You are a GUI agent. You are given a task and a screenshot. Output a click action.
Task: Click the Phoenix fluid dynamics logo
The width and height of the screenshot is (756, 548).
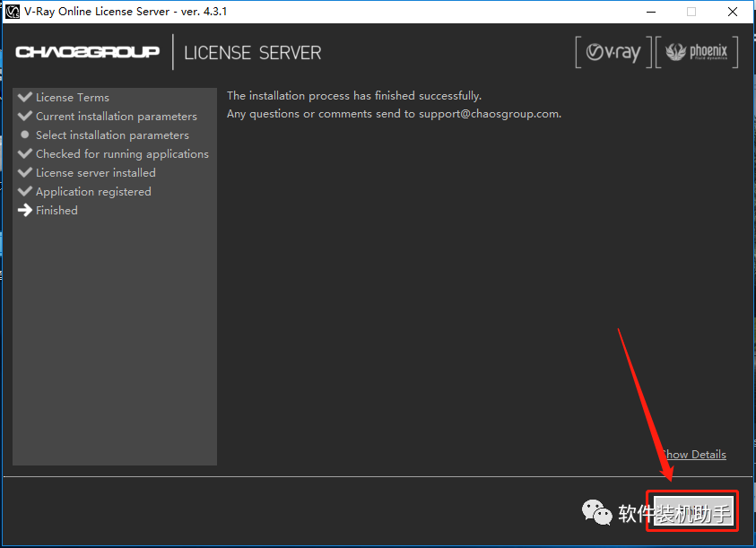pyautogui.click(x=697, y=52)
